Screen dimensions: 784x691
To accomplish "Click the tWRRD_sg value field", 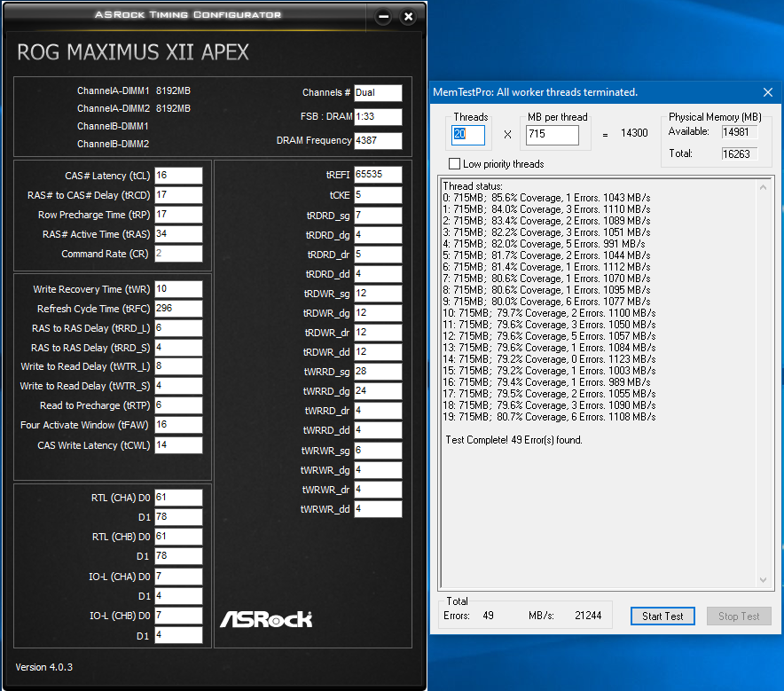I will coord(378,372).
